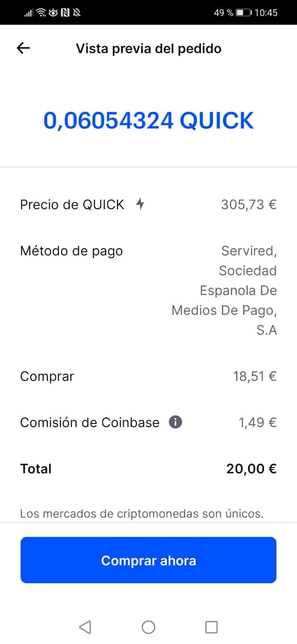The image size is (297, 644).
Task: Tap the muted notifications bell icon
Action: pyautogui.click(x=76, y=12)
